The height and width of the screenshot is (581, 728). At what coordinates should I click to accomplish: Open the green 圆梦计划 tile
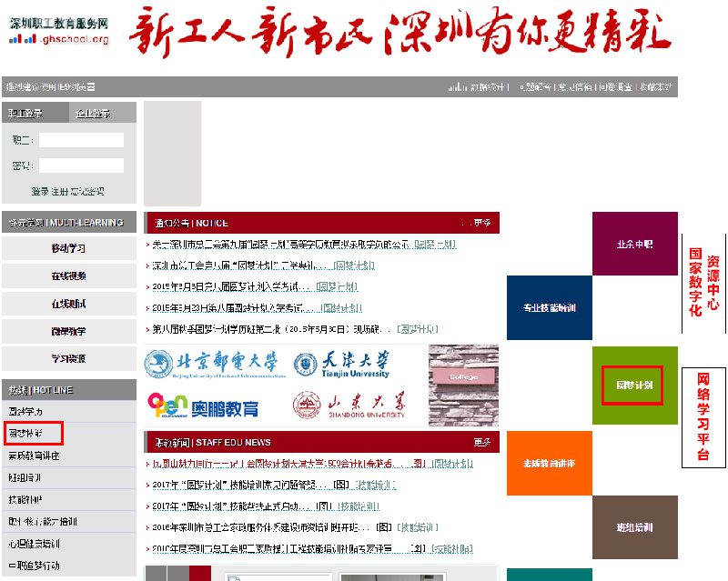[634, 386]
